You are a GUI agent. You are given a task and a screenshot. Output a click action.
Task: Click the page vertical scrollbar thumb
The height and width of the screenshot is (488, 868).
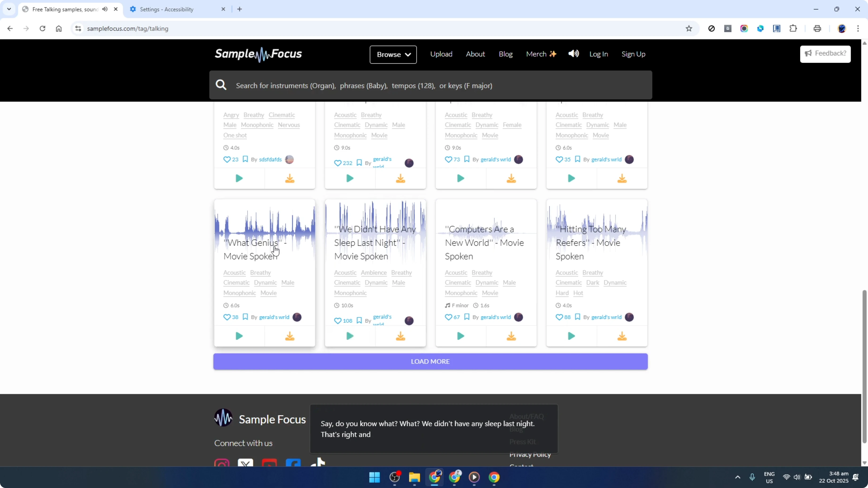pyautogui.click(x=864, y=366)
